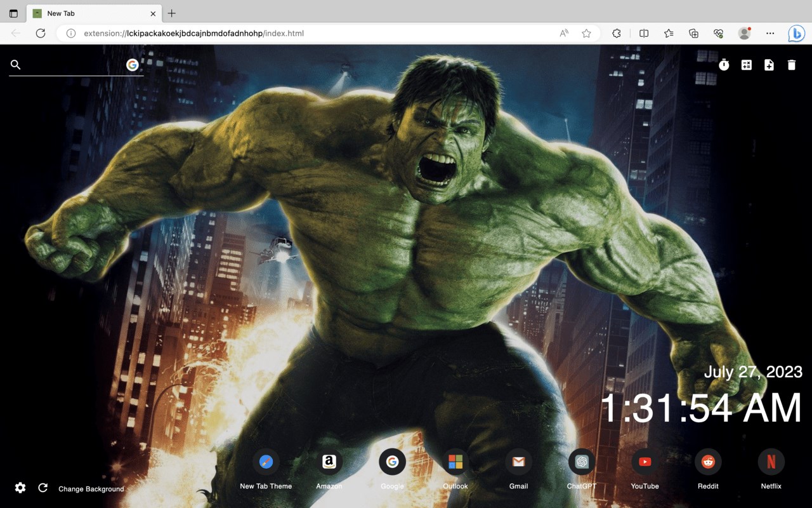
Task: Open Amazon shortcut
Action: pyautogui.click(x=329, y=462)
